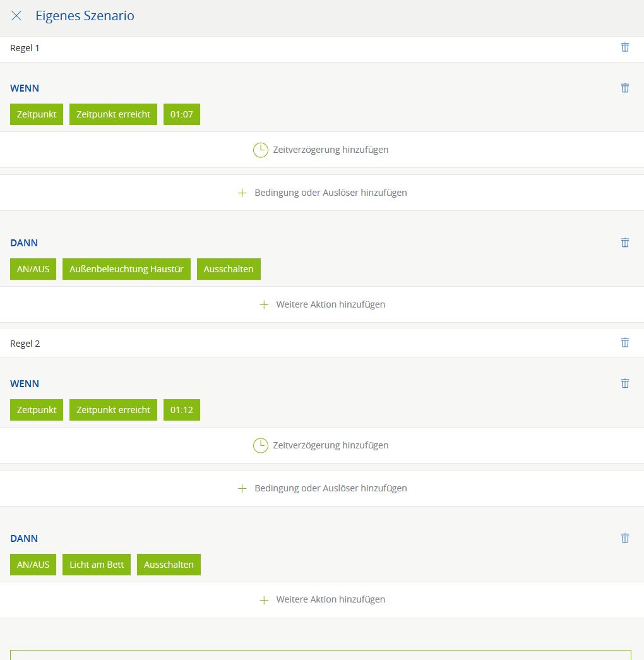Delete the DANN action in Regel 1
Image resolution: width=644 pixels, height=660 pixels.
pyautogui.click(x=624, y=243)
